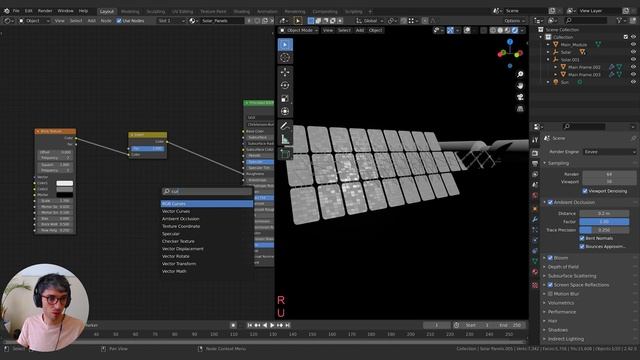This screenshot has width=640, height=360.
Task: Click the viewport navigation axis gizmo
Action: pos(510,53)
